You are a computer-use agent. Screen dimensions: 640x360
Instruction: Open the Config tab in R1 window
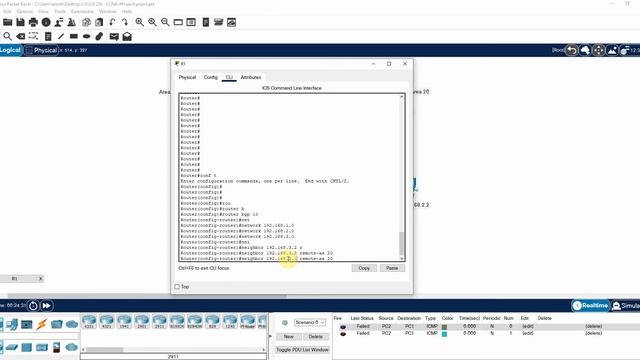point(211,77)
